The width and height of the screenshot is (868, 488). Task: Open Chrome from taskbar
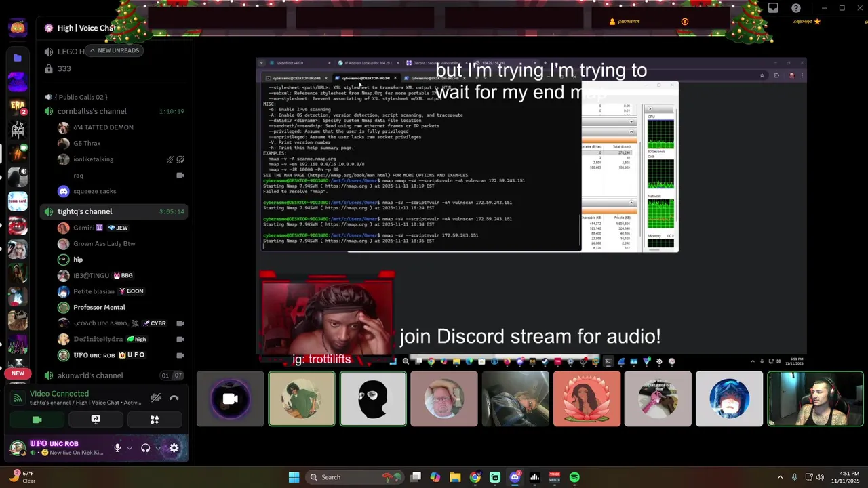475,477
